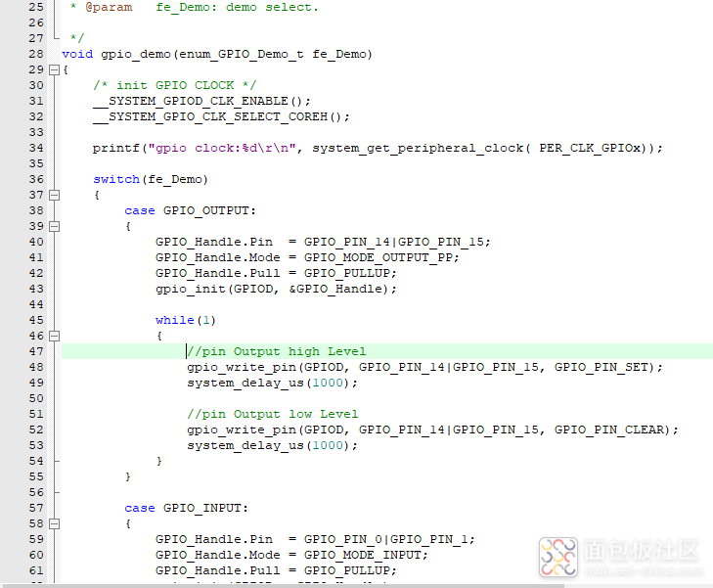Click line number 34 in the gutter

pos(35,148)
